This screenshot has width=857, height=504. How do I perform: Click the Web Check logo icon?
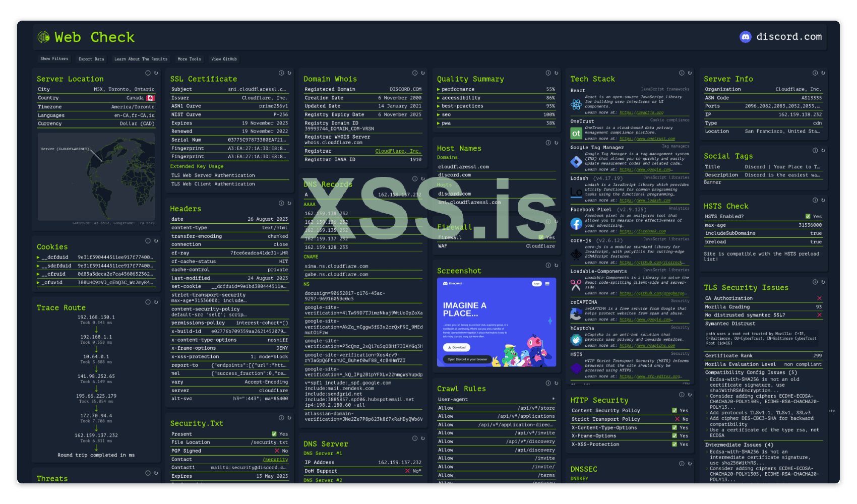click(x=44, y=37)
